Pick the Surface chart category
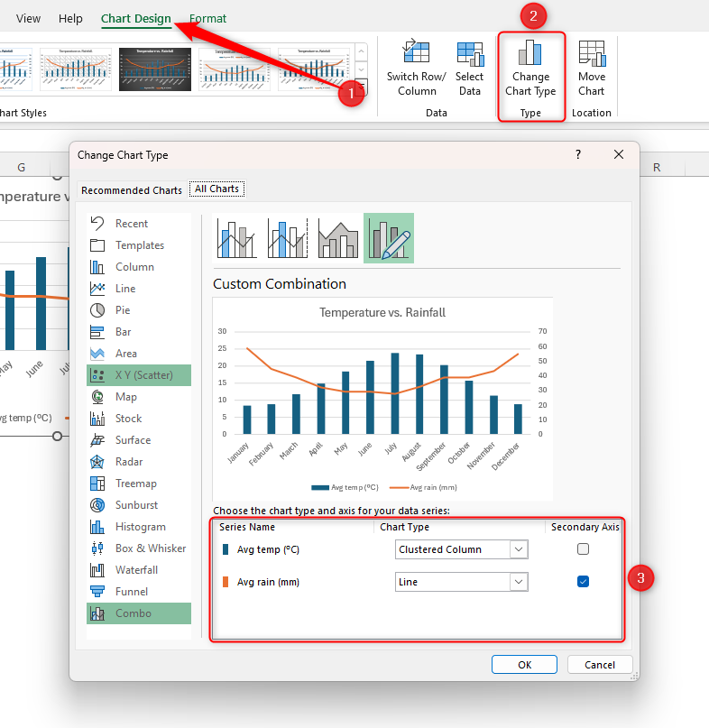 pos(139,440)
